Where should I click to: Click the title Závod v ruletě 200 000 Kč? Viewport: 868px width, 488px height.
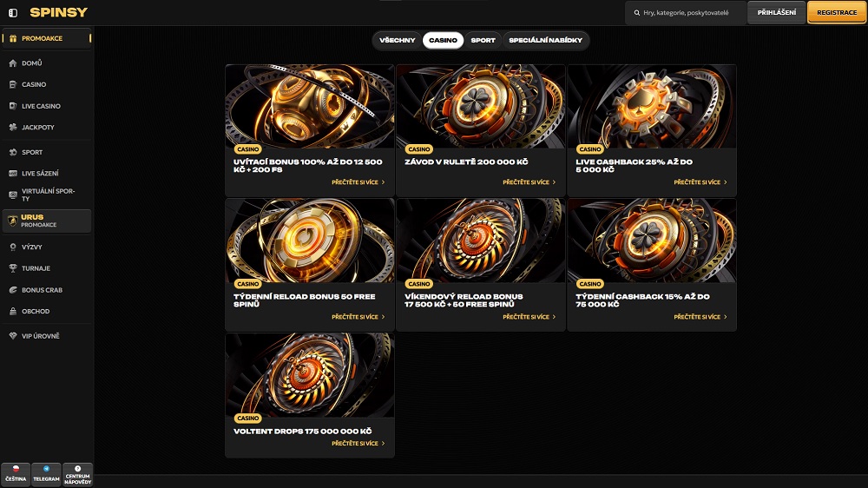click(x=466, y=162)
